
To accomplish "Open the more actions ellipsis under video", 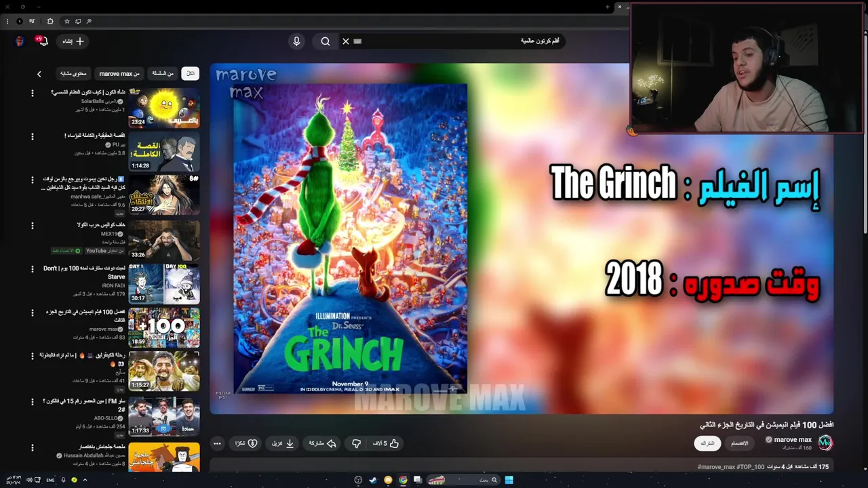I will click(217, 443).
